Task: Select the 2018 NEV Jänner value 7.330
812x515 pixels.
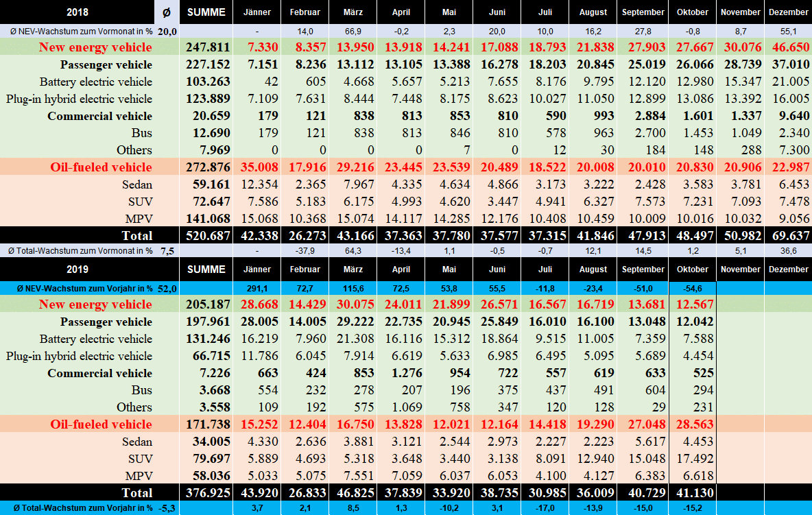Action: 263,47
